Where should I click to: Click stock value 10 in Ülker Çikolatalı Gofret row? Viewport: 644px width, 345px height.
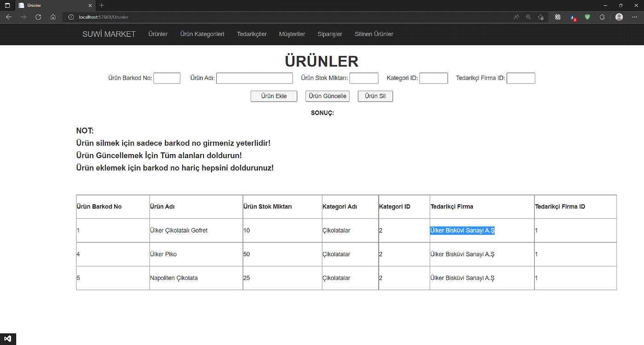click(x=247, y=231)
